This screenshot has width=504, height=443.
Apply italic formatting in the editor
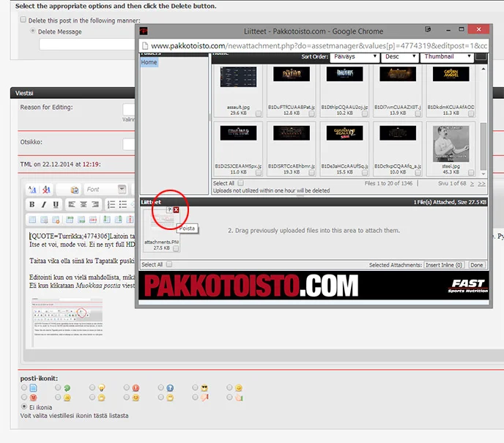pyautogui.click(x=44, y=204)
